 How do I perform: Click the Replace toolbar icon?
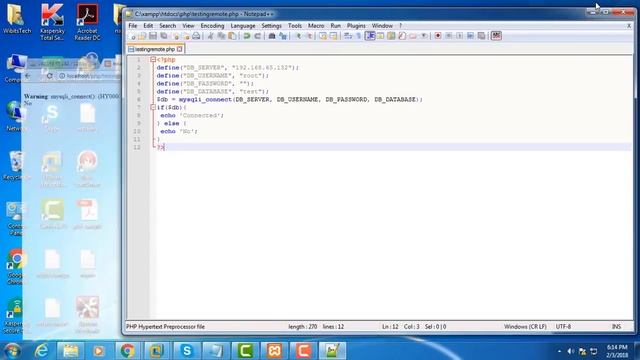pyautogui.click(x=282, y=36)
